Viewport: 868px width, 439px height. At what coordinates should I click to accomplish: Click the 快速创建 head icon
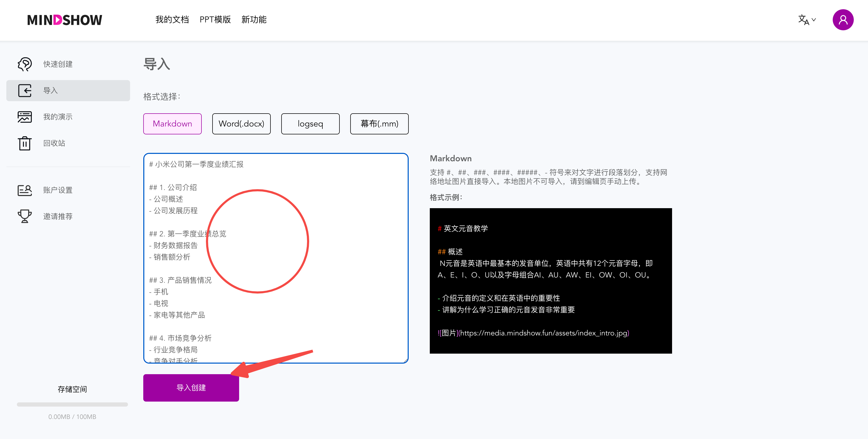point(24,64)
